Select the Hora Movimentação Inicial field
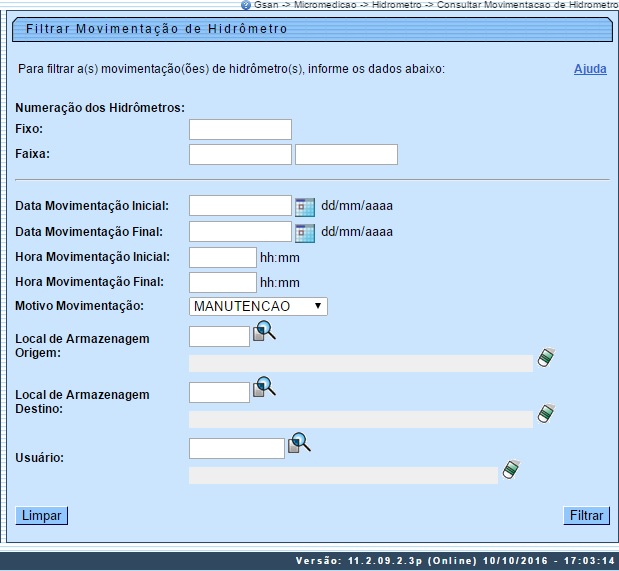Image resolution: width=619 pixels, height=571 pixels. pos(223,257)
